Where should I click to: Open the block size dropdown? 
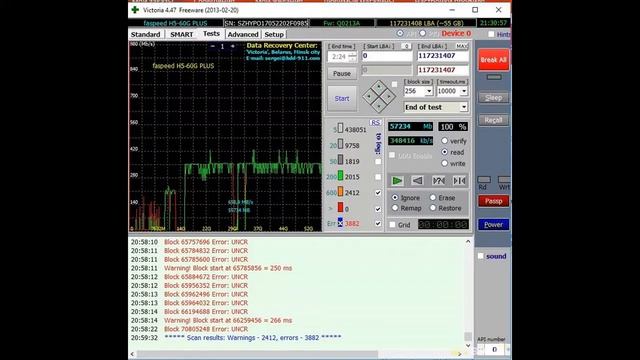[x=429, y=91]
